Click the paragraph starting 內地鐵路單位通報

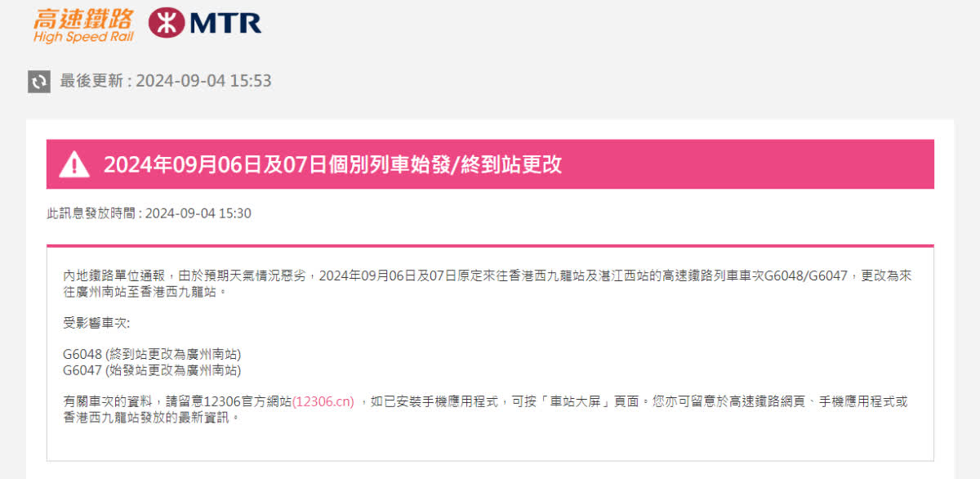click(x=487, y=284)
